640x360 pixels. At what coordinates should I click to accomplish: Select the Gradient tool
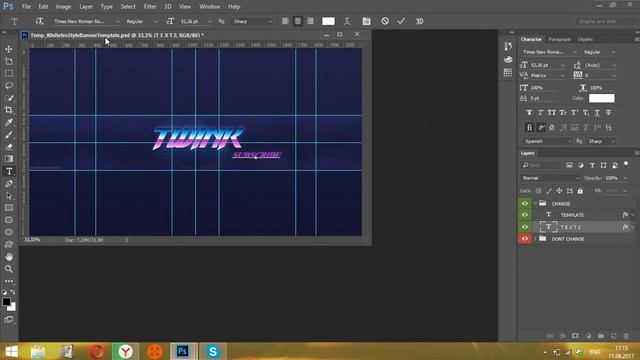point(9,159)
